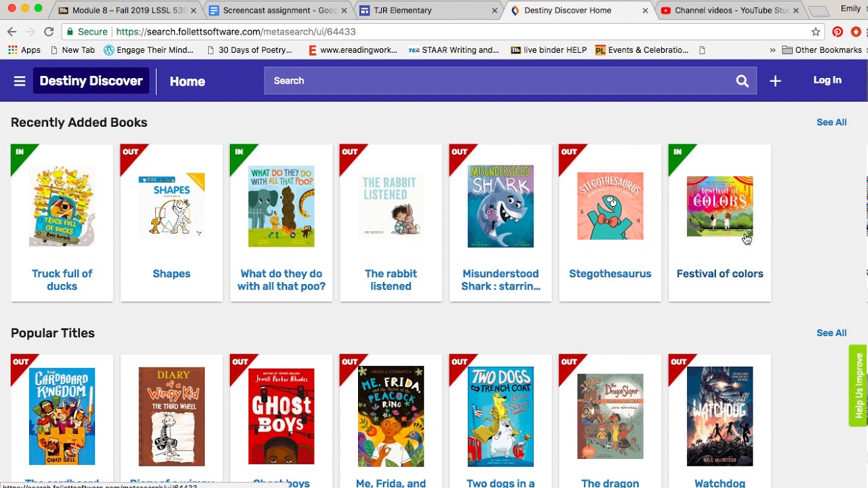The image size is (868, 488).
Task: Go back with the browser back arrow
Action: (x=12, y=32)
